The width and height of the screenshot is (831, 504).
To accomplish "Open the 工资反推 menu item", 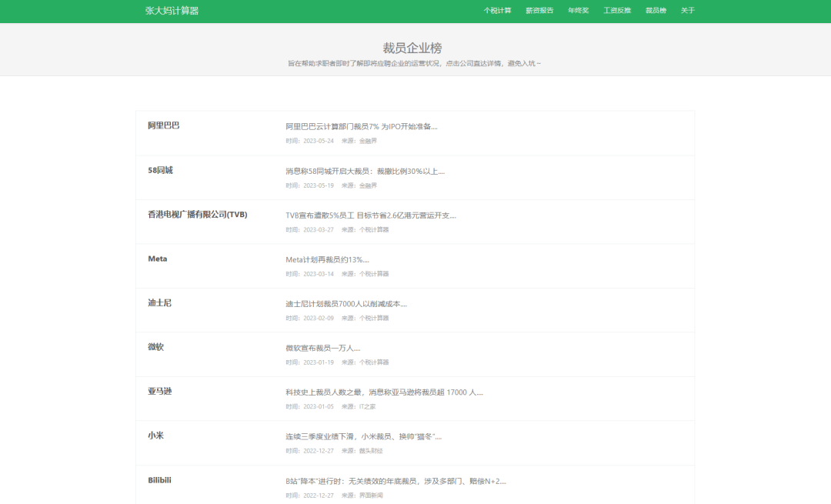I will 617,11.
